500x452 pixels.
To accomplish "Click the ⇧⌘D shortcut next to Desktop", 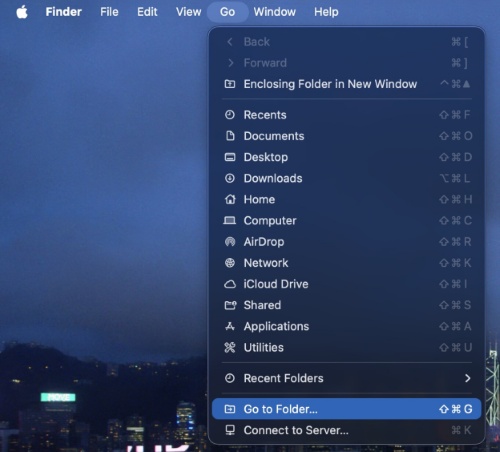I will [456, 157].
